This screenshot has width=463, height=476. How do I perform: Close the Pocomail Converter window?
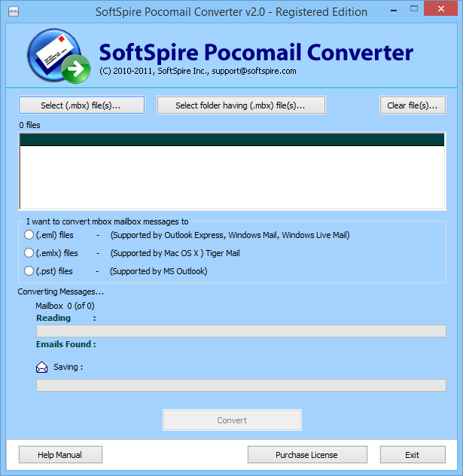click(x=441, y=8)
